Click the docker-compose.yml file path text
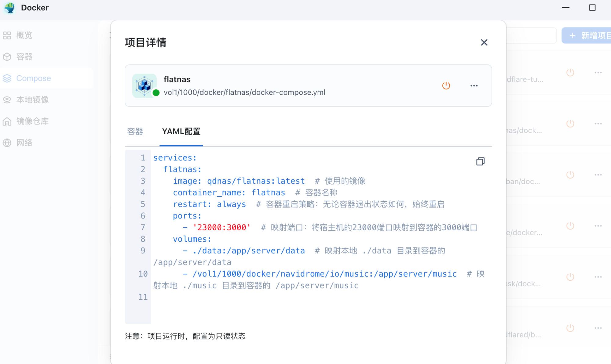The width and height of the screenshot is (611, 364). pyautogui.click(x=244, y=92)
